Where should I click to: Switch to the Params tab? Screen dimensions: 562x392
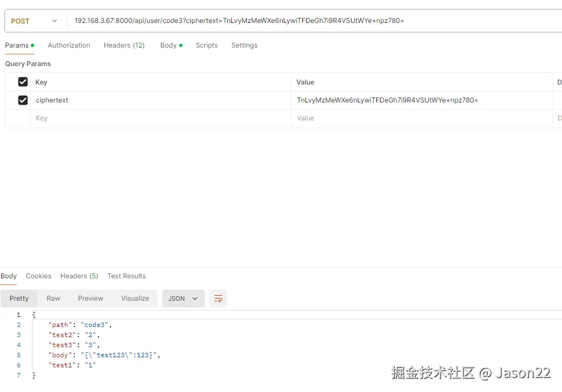pos(20,45)
